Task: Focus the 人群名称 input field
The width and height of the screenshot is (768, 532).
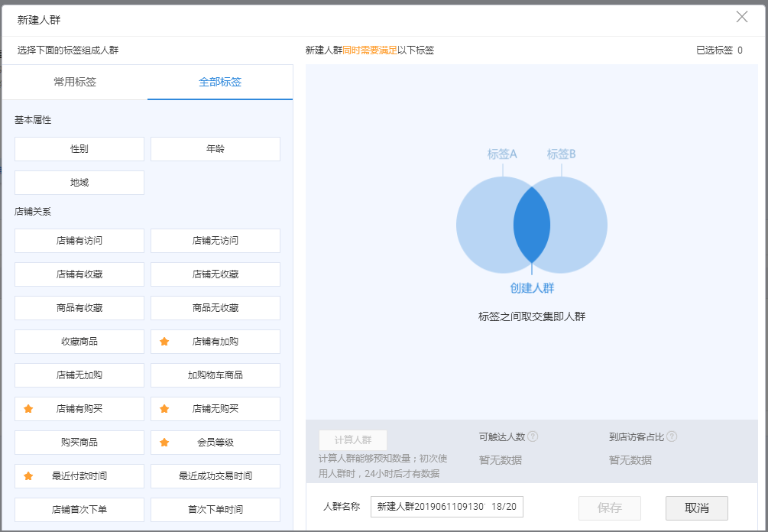Action: 447,507
